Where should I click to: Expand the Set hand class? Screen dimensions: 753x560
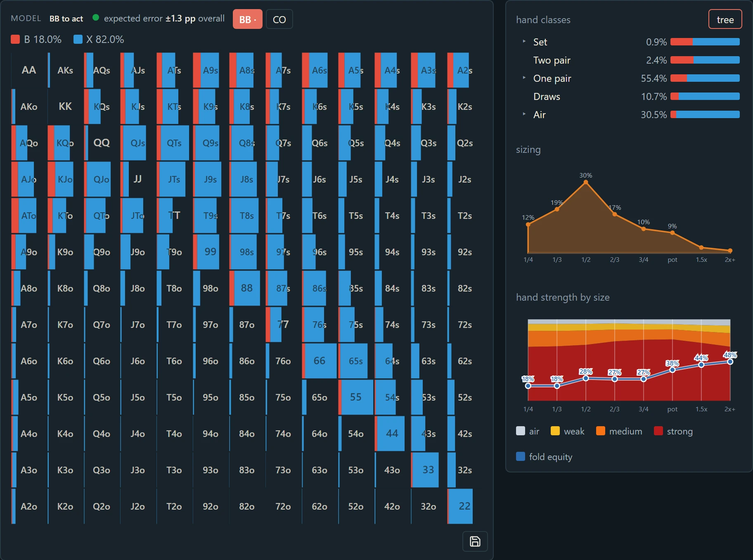pyautogui.click(x=524, y=42)
